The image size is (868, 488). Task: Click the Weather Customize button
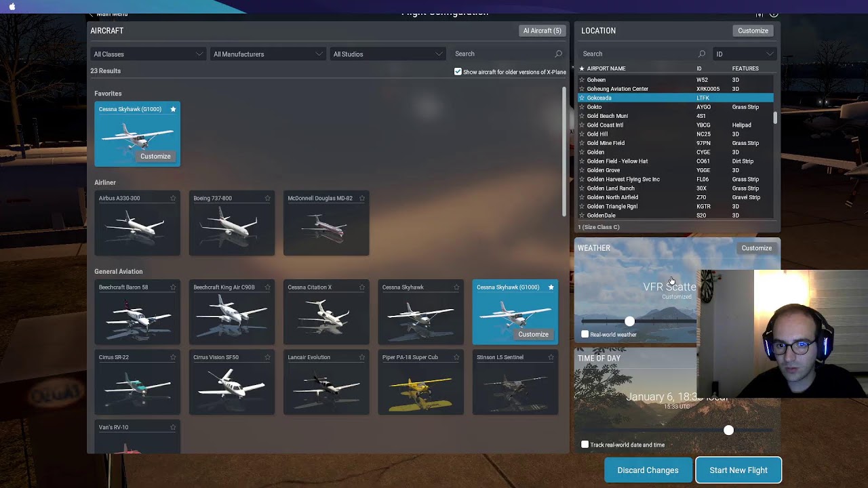pos(756,248)
